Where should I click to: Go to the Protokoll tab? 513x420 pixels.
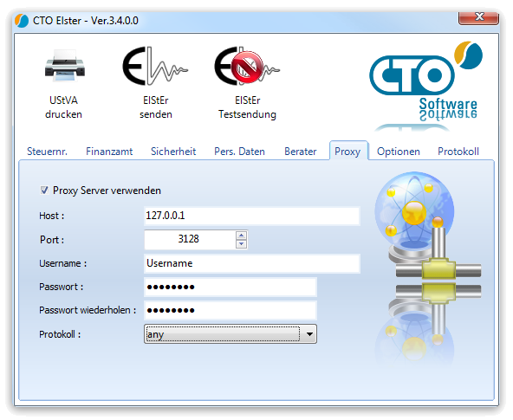(458, 152)
